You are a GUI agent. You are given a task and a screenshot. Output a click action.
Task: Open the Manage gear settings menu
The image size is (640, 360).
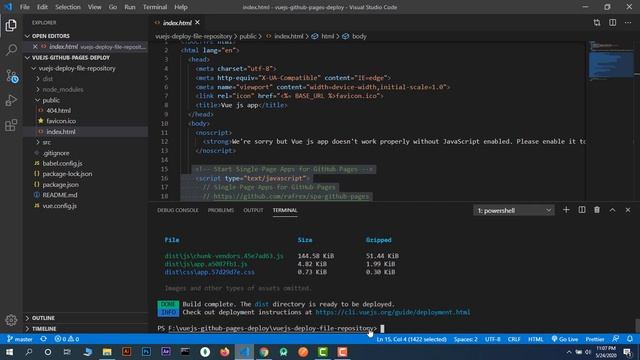[x=11, y=320]
